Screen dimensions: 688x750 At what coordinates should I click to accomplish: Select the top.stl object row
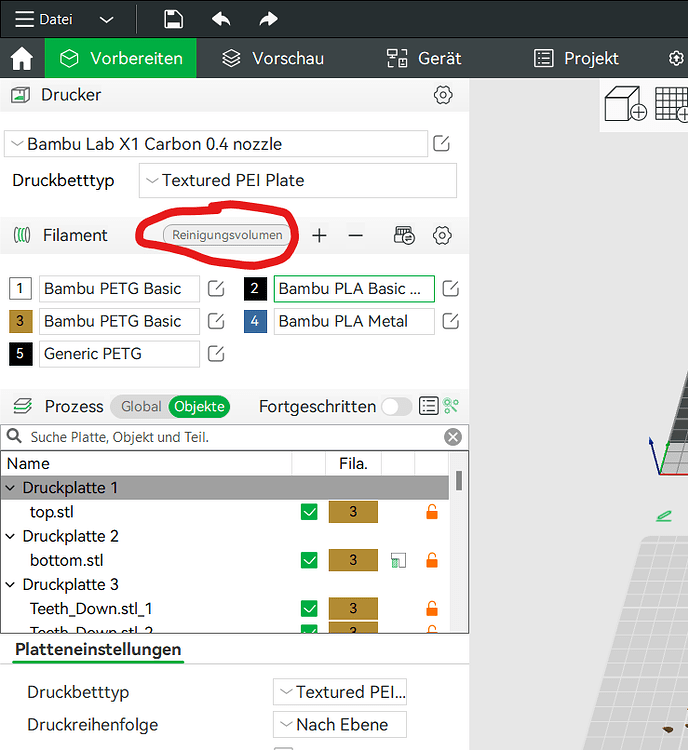(x=225, y=512)
